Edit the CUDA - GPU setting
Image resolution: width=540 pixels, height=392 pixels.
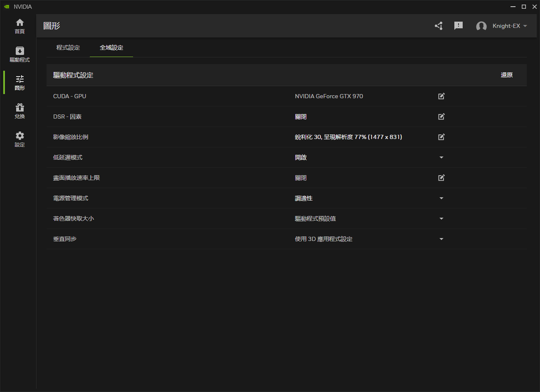(x=441, y=96)
